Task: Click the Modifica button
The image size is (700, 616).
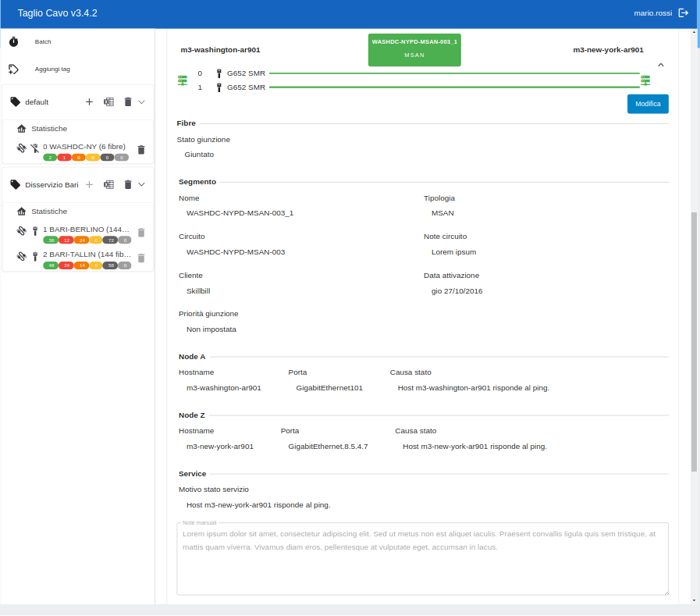Action: [648, 104]
